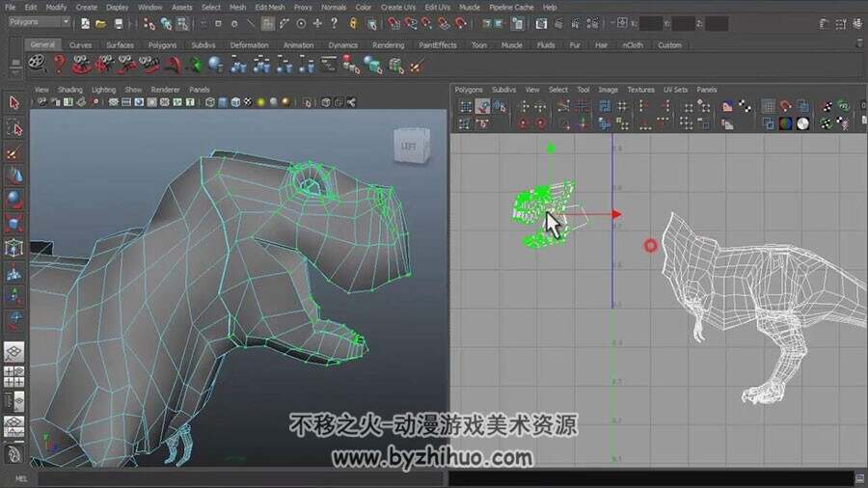Toggle use all lights yellow sphere

(260, 102)
